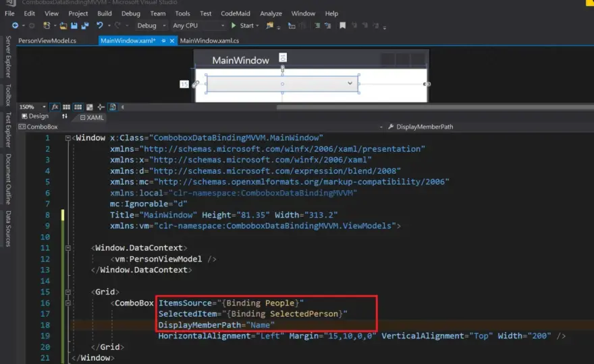The height and width of the screenshot is (364, 594).
Task: Open the View menu
Action: pos(51,13)
